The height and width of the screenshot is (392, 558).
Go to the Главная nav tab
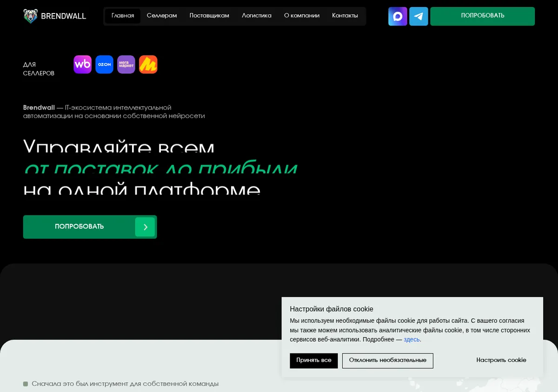point(123,16)
